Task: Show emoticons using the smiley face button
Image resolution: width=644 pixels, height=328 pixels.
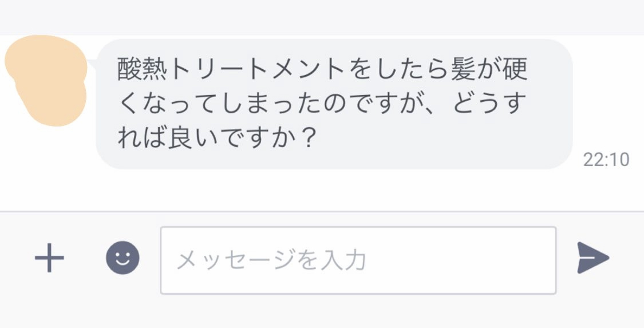Action: click(123, 258)
